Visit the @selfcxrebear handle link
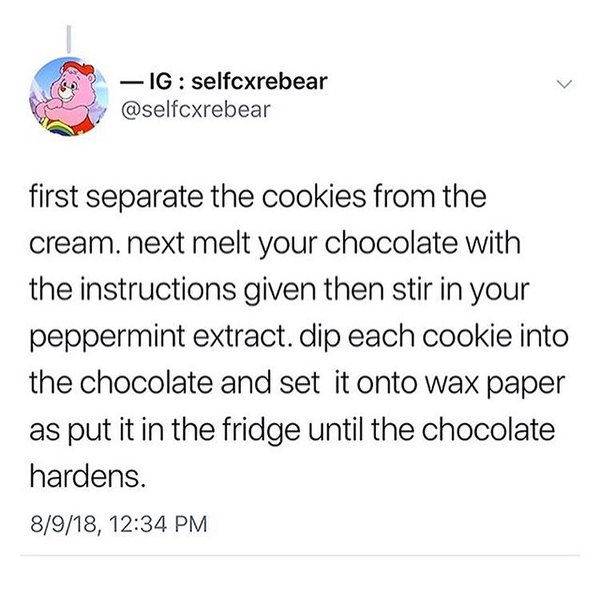600x600 pixels. (x=196, y=109)
